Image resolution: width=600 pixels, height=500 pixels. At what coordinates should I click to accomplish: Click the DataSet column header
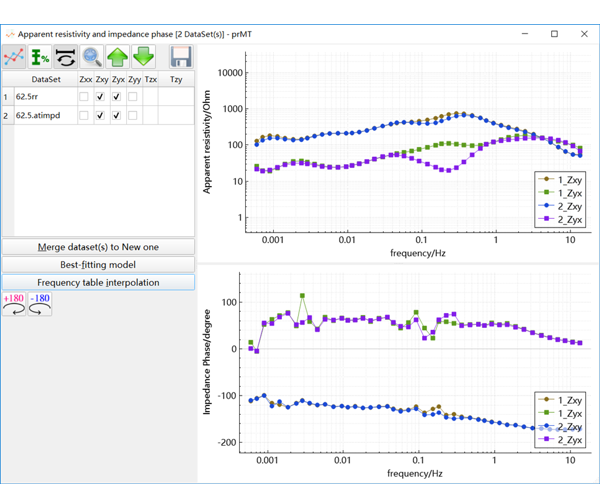point(46,80)
